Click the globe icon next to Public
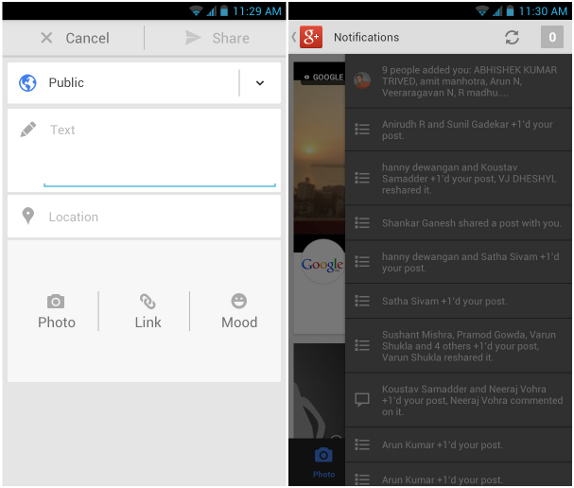The height and width of the screenshot is (488, 574). click(x=27, y=83)
